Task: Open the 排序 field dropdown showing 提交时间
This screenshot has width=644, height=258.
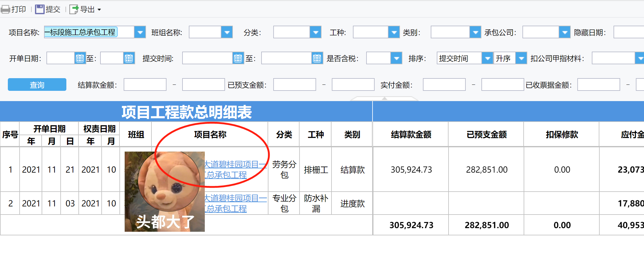Action: coord(487,58)
